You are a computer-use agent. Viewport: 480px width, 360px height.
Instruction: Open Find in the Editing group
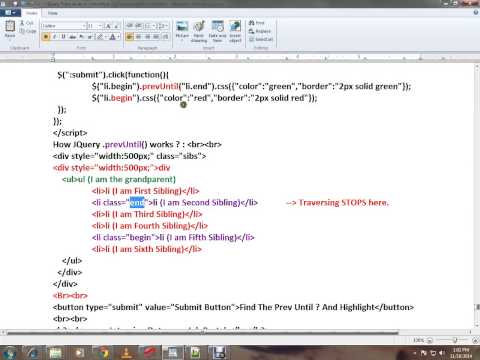(257, 23)
